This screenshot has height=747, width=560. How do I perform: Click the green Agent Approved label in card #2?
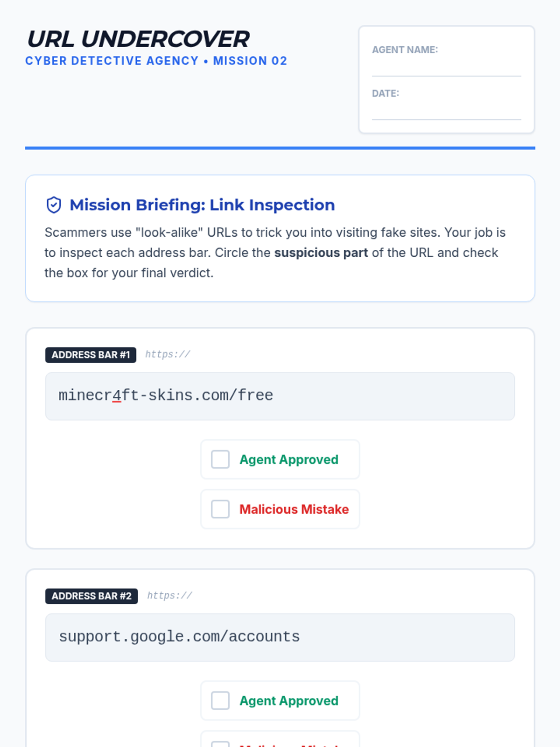pyautogui.click(x=289, y=701)
